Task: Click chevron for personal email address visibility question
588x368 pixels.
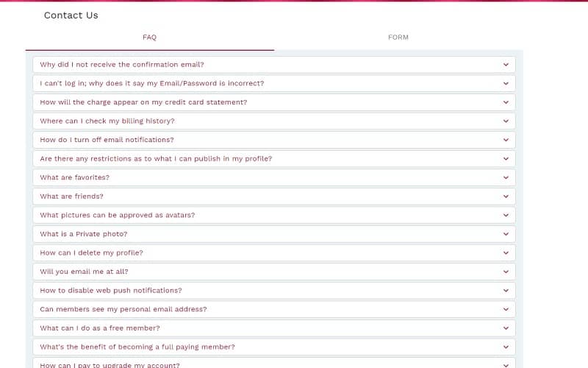Action: coord(506,309)
